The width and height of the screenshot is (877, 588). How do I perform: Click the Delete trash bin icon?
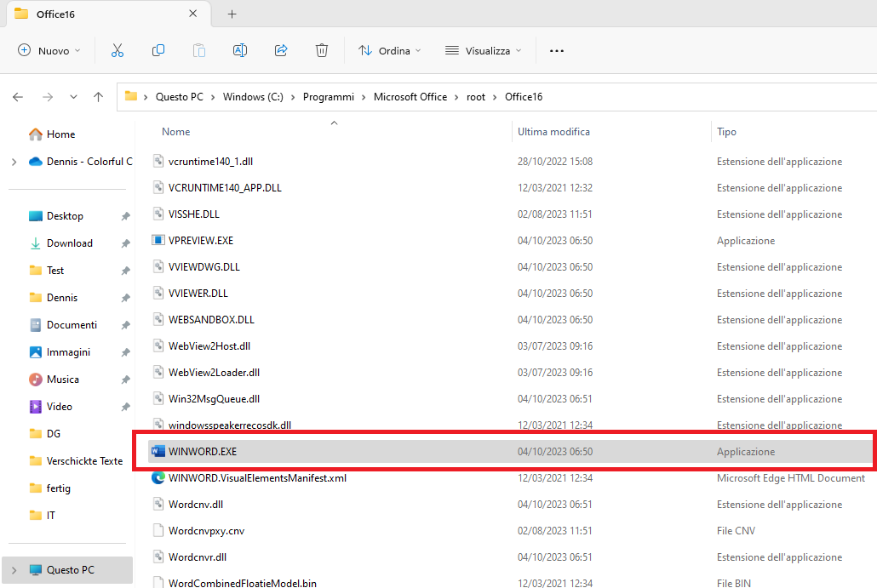[x=322, y=51]
